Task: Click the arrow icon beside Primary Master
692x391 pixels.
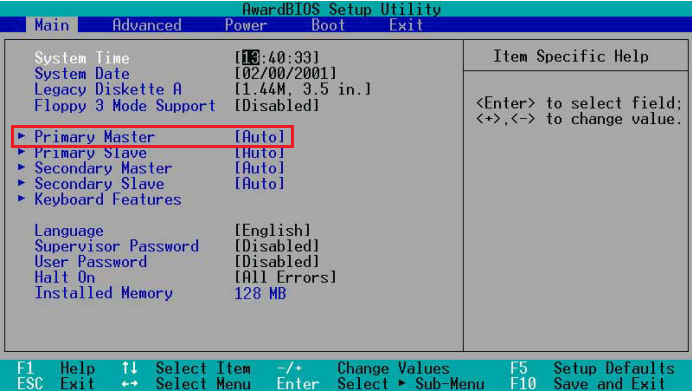Action: click(x=21, y=136)
